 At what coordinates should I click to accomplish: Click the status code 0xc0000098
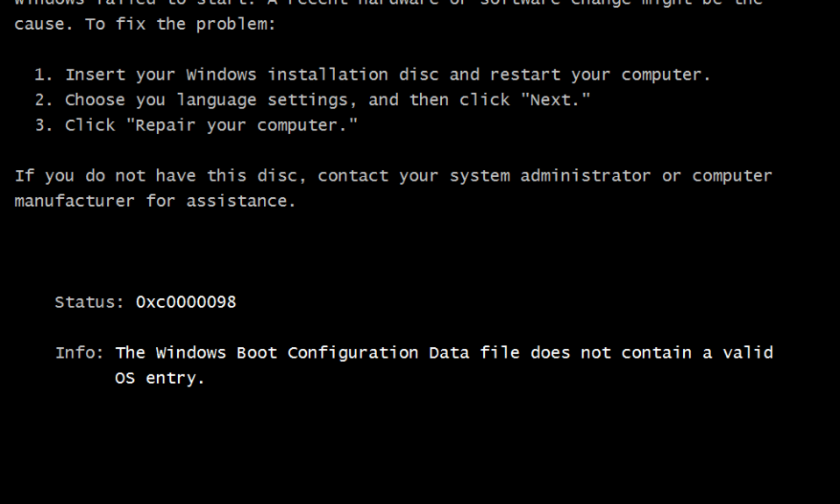pos(186,302)
